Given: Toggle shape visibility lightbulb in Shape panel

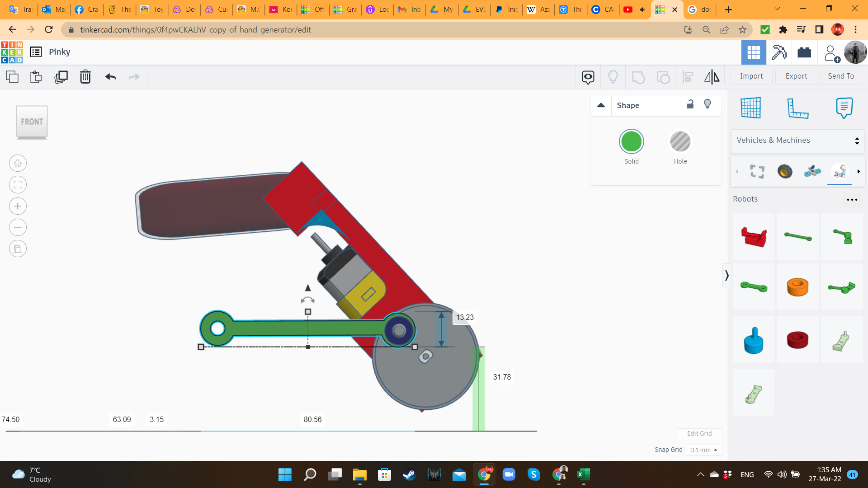Looking at the screenshot, I should coord(708,104).
